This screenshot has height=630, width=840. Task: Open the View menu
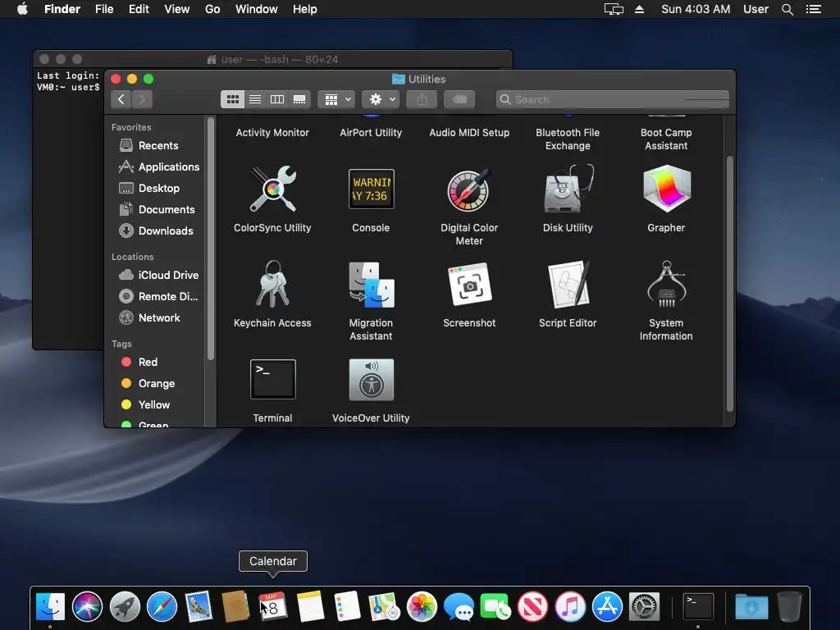[177, 9]
